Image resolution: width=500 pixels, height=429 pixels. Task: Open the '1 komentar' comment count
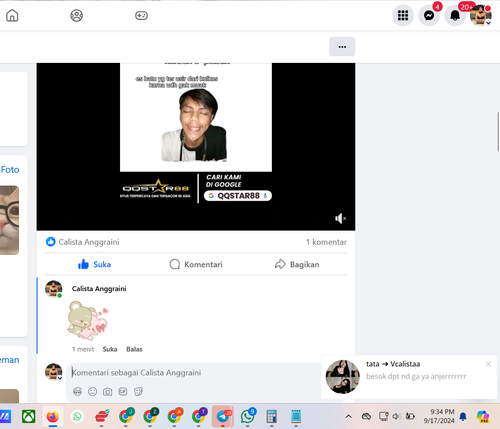click(326, 242)
